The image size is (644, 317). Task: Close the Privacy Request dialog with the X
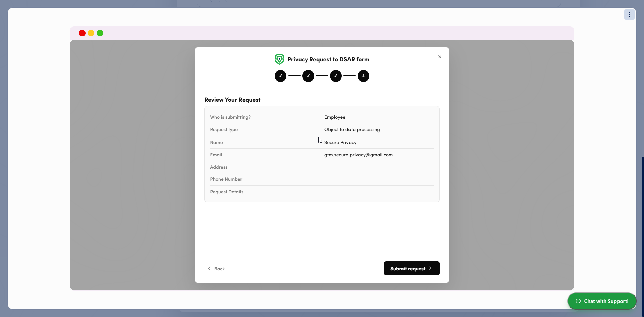coord(440,57)
